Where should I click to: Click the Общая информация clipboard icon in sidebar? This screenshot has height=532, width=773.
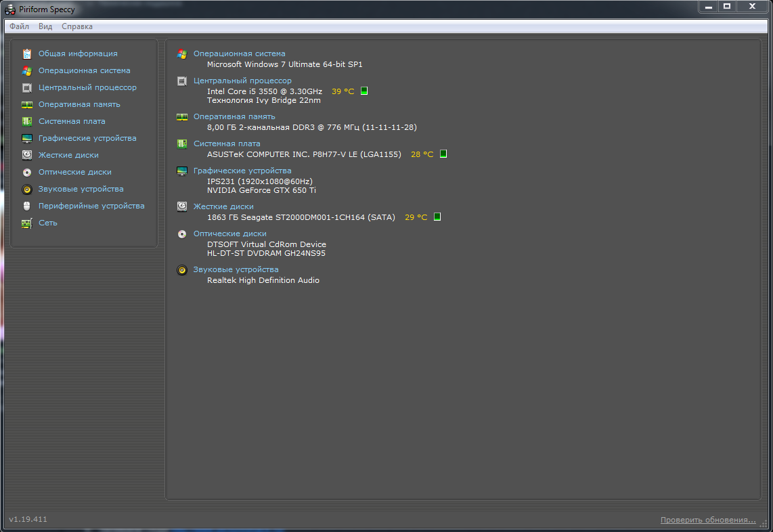point(27,53)
